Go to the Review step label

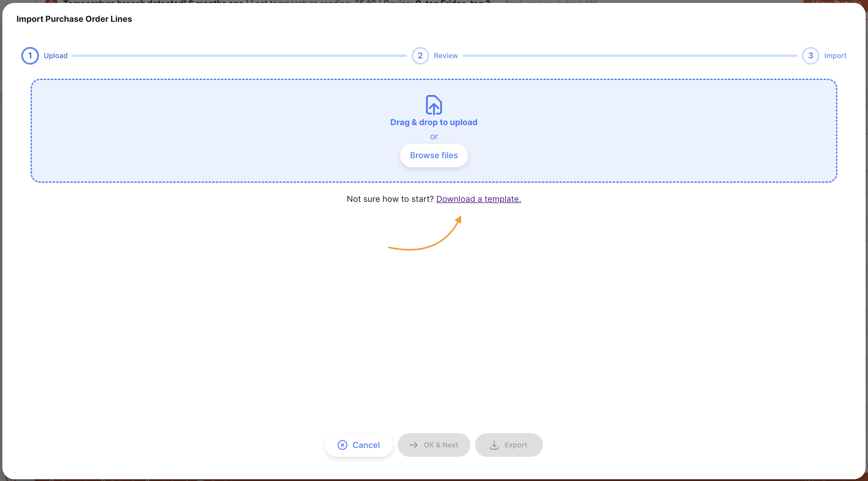click(x=446, y=55)
